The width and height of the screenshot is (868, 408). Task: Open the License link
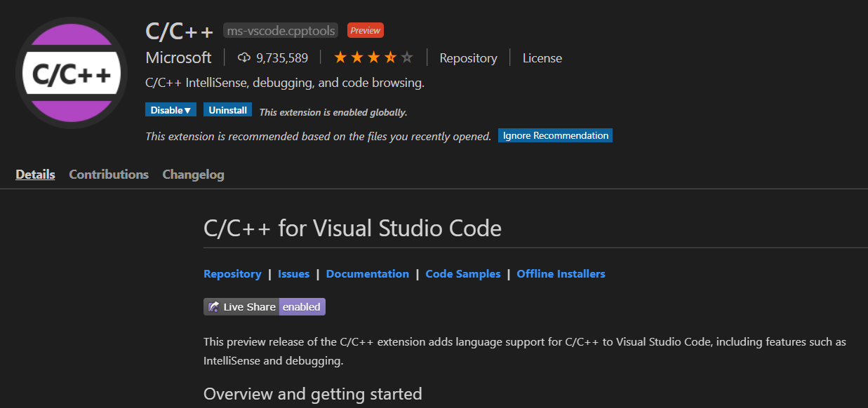[542, 58]
